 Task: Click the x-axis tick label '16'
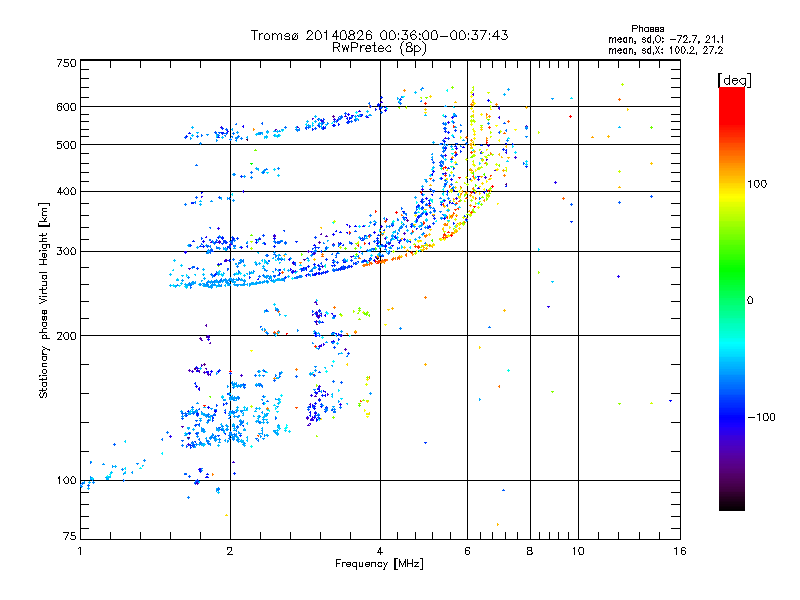[680, 551]
